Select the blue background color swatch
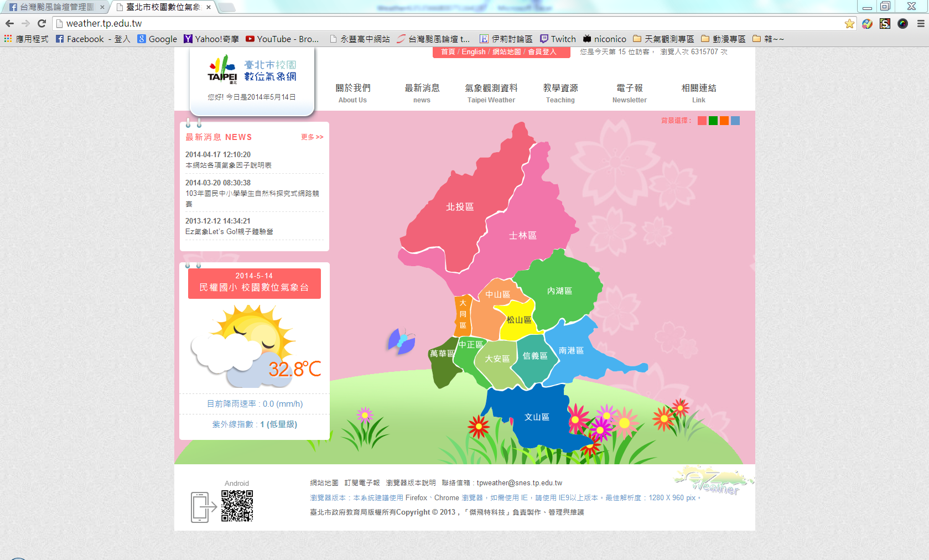Image resolution: width=929 pixels, height=560 pixels. (735, 121)
